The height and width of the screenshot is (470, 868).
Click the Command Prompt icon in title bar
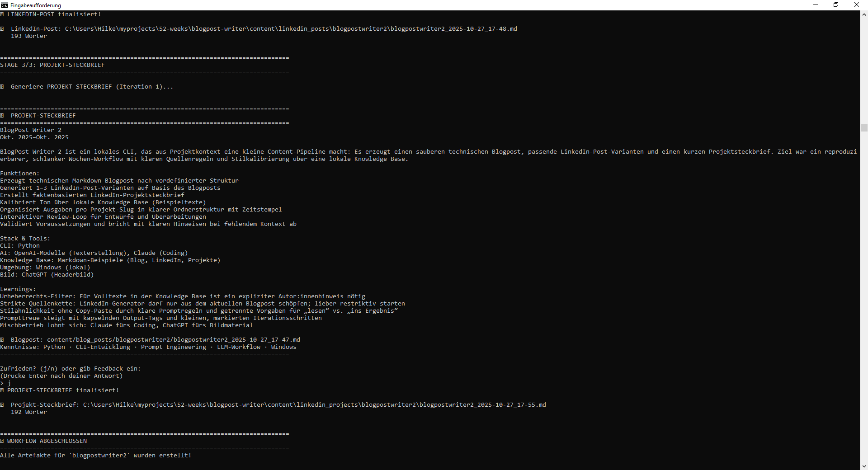pyautogui.click(x=5, y=5)
